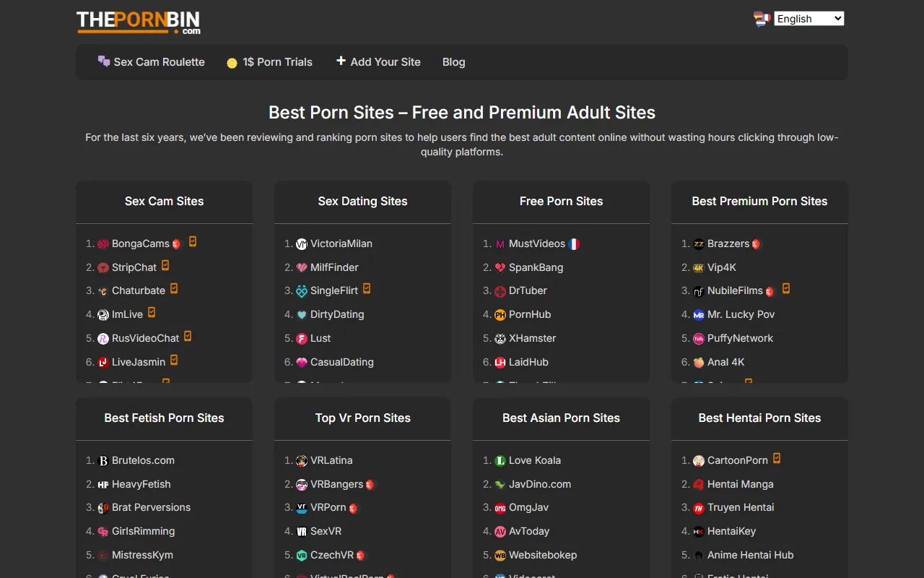Image resolution: width=924 pixels, height=578 pixels.
Task: Click the review icon beside CartoonPorn
Action: 777,458
